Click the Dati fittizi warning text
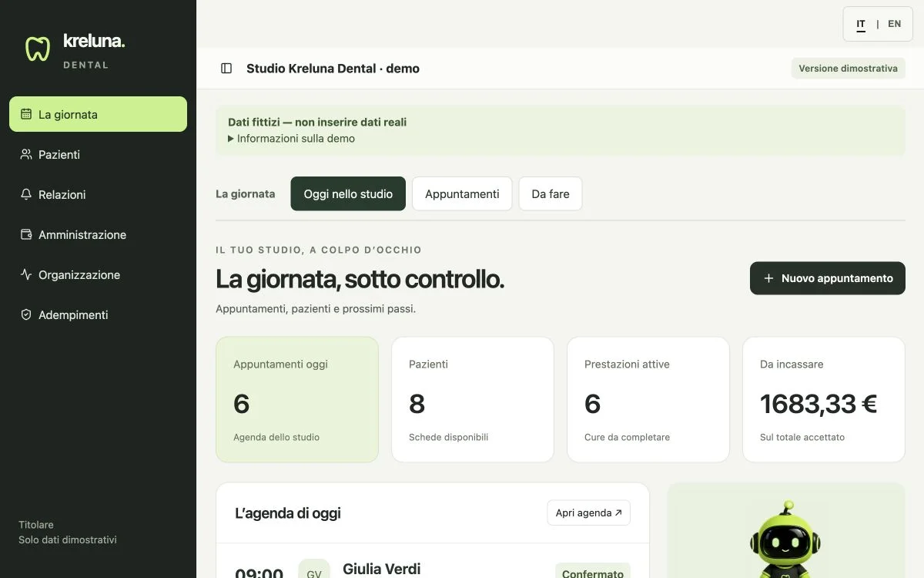 point(317,122)
